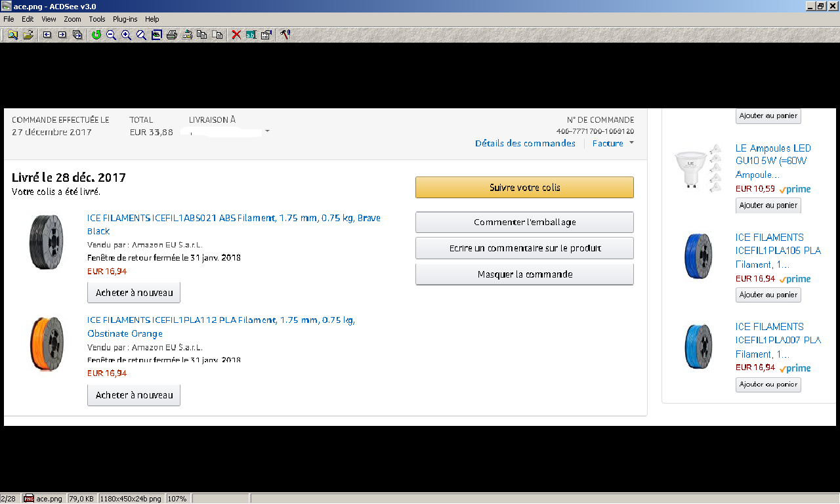This screenshot has height=504, width=840.
Task: Open the File menu
Action: [x=9, y=19]
